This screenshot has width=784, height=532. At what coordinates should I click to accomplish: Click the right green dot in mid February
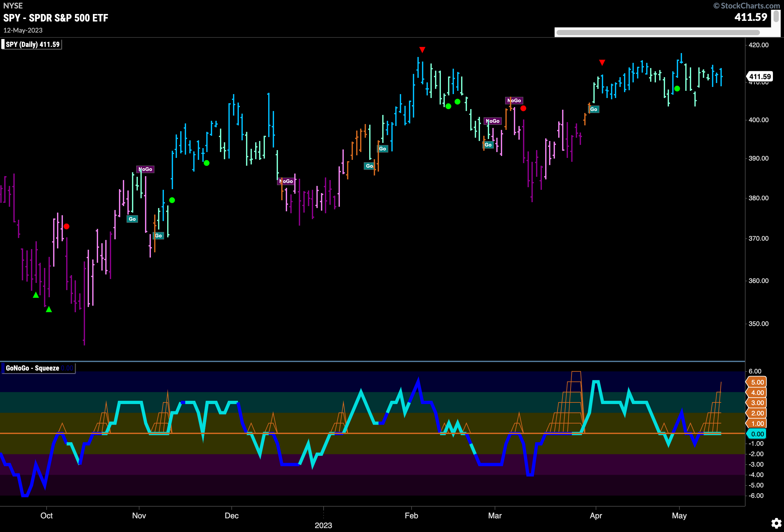coord(457,102)
